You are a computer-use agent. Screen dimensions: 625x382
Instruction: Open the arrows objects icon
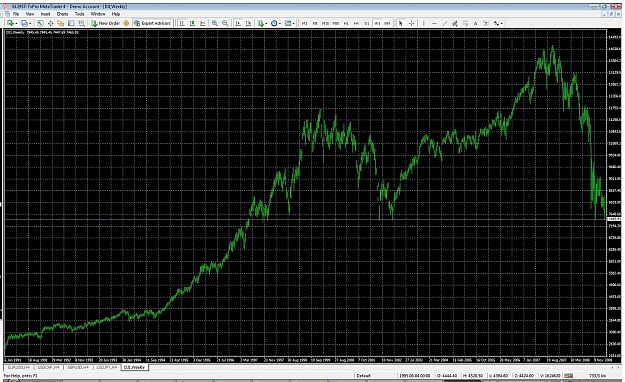click(496, 23)
